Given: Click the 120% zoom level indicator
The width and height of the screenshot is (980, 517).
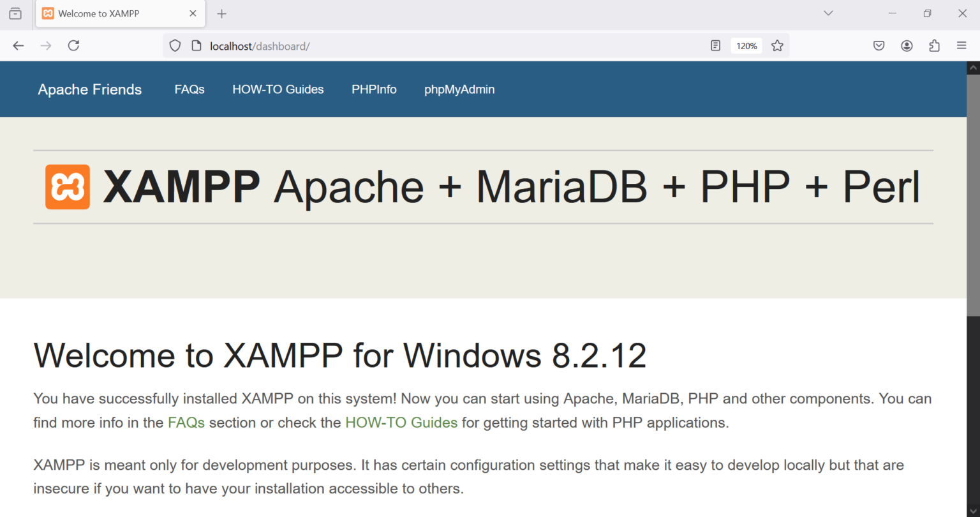Looking at the screenshot, I should click(x=746, y=46).
